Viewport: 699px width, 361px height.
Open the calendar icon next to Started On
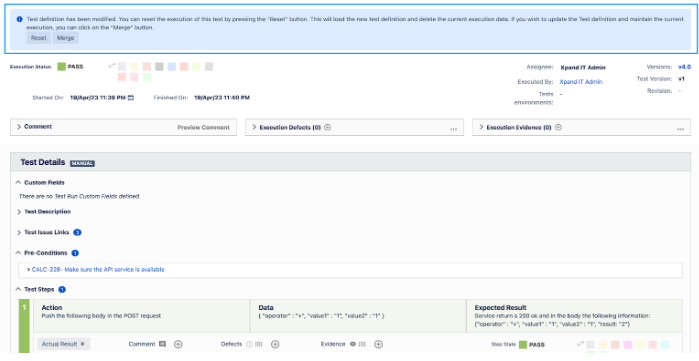[131, 98]
